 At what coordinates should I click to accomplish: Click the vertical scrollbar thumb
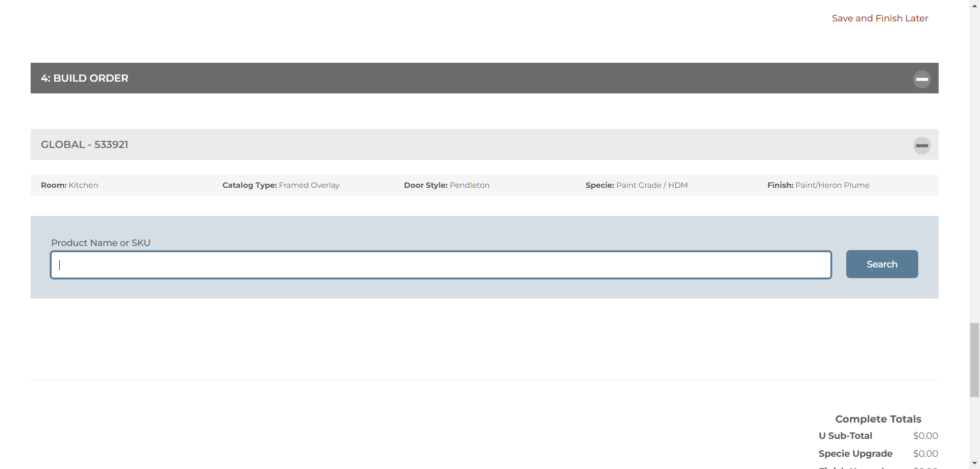[974, 360]
